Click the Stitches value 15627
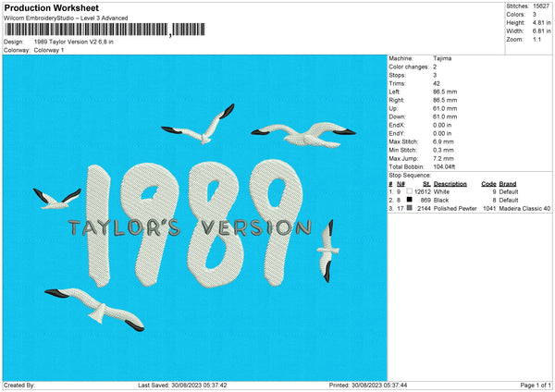This screenshot has height=392, width=555. coord(541,6)
